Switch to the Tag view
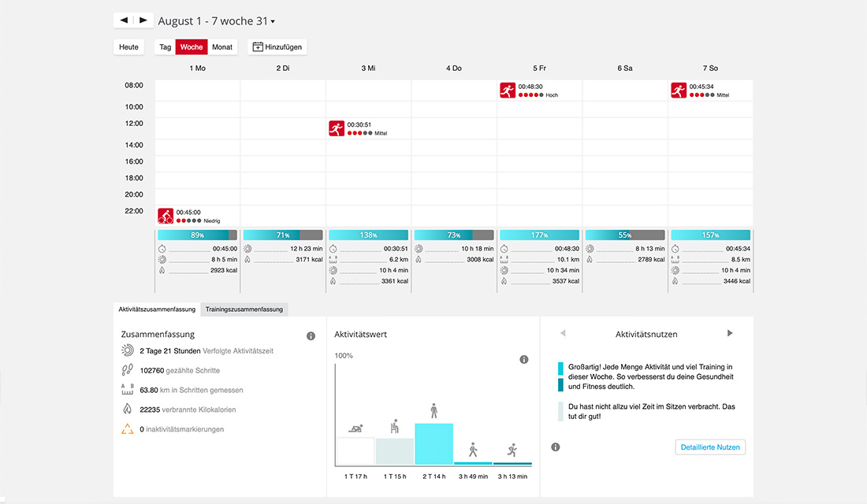 coord(166,47)
